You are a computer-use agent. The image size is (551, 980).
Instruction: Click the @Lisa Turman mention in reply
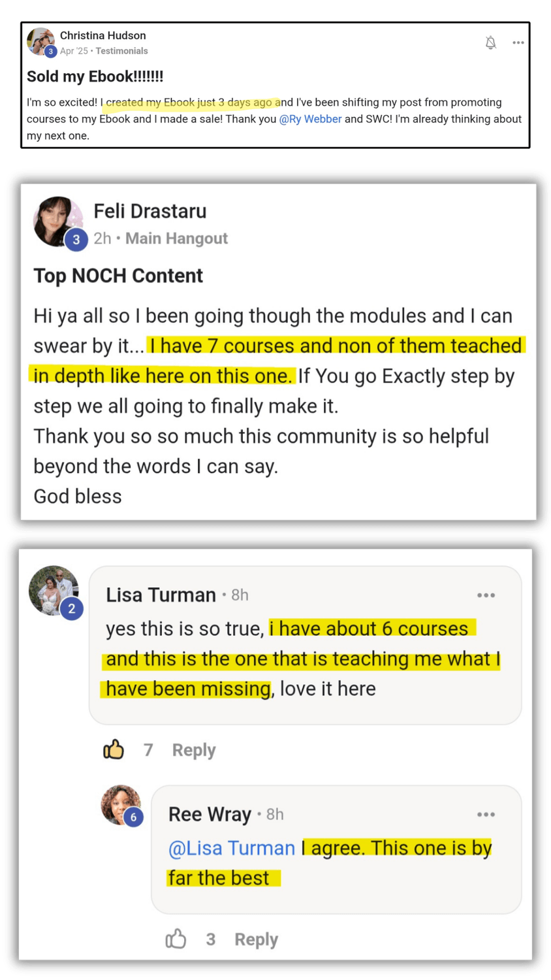click(232, 848)
